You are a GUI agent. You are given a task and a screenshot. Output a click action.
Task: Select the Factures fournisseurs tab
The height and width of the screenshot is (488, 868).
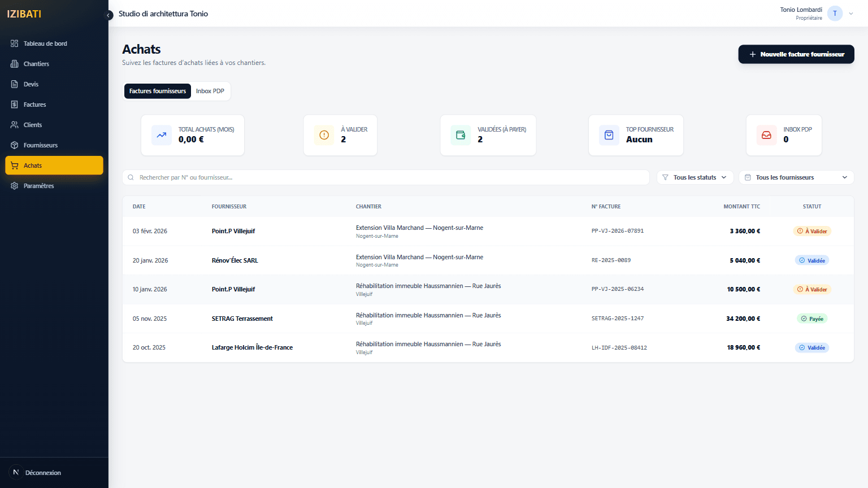point(158,91)
